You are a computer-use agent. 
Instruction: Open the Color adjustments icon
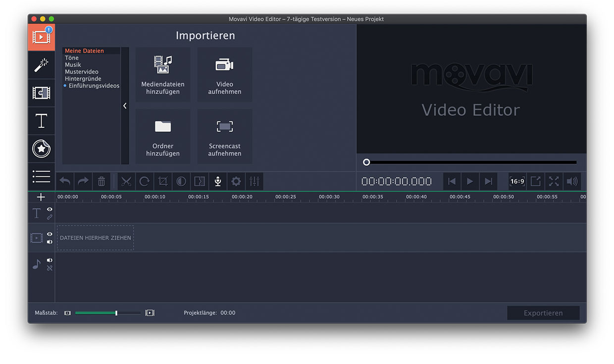181,181
